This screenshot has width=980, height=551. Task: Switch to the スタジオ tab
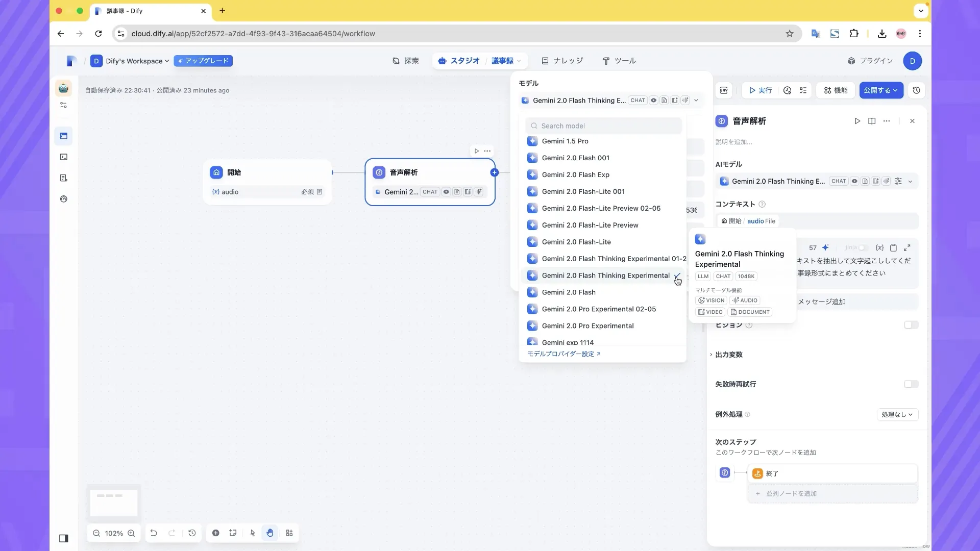coord(459,61)
